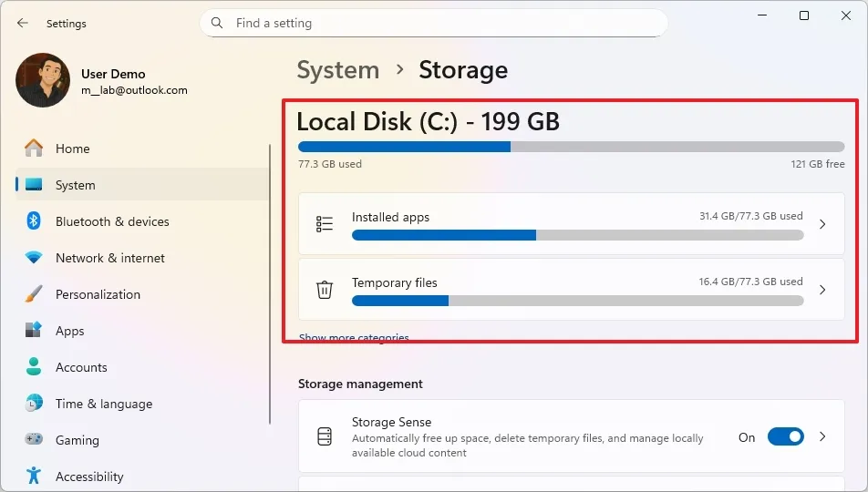Click the Apps icon in sidebar
Viewport: 868px width, 492px height.
(34, 331)
